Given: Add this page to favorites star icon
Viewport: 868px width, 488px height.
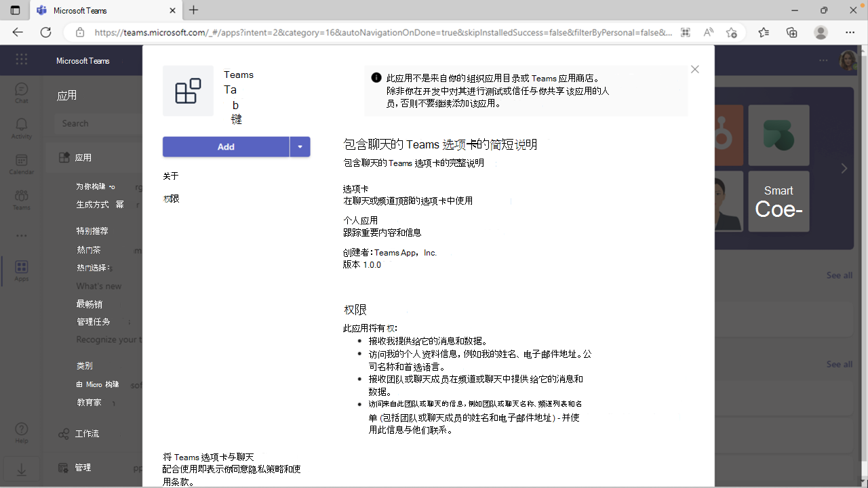Looking at the screenshot, I should (731, 33).
